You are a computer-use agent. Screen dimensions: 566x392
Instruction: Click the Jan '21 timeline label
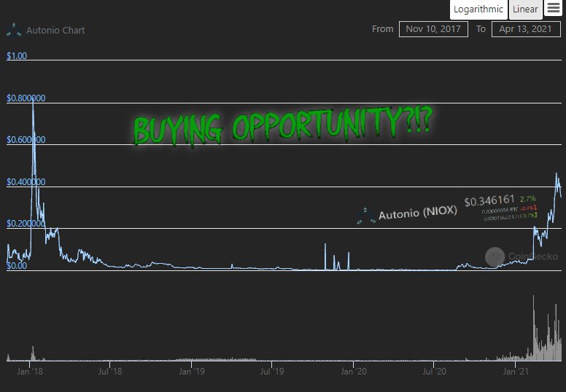click(x=516, y=372)
